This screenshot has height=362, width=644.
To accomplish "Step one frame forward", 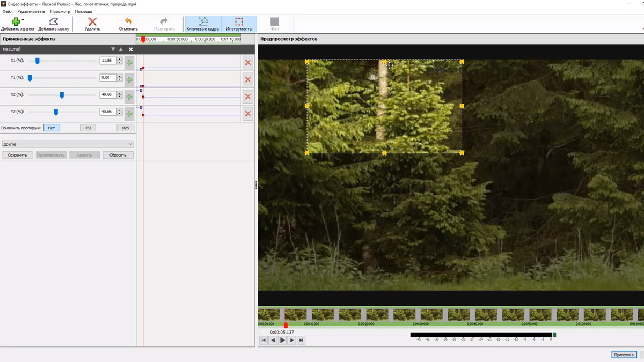I will (291, 340).
